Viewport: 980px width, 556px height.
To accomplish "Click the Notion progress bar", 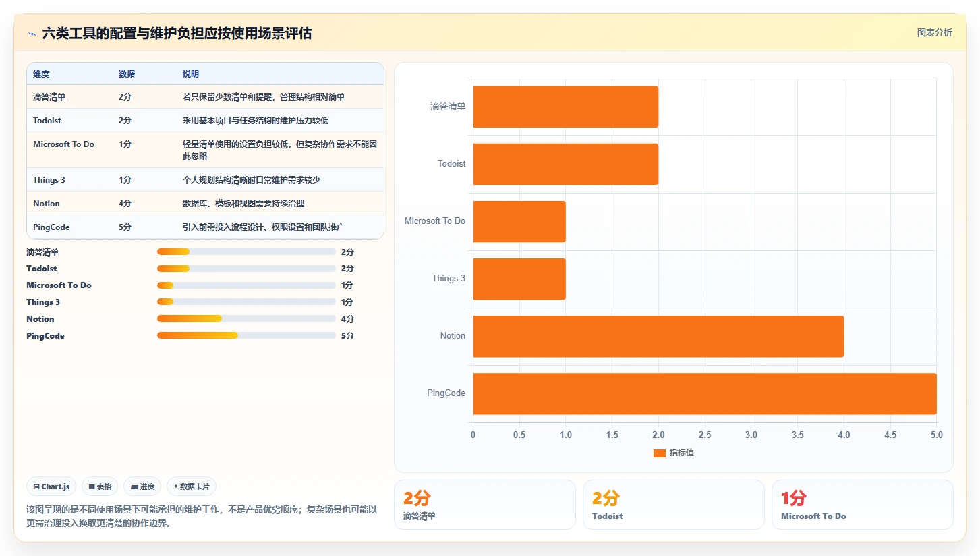I will pyautogui.click(x=246, y=318).
